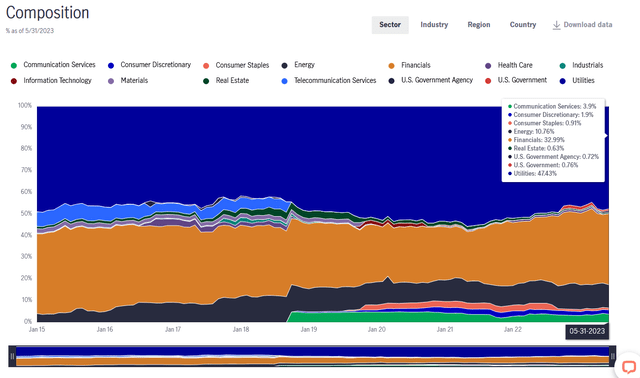
Task: Select the Sector tab
Action: 390,25
